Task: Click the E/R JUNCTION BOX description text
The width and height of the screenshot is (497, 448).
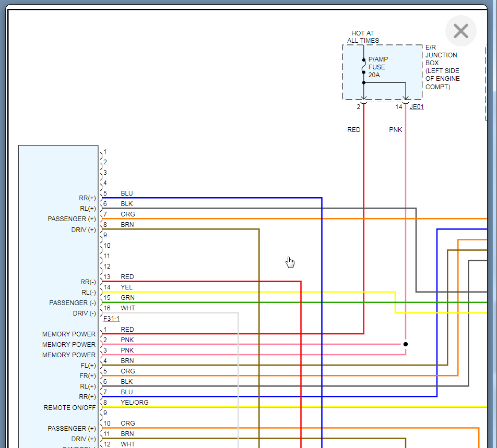Action: coord(442,67)
